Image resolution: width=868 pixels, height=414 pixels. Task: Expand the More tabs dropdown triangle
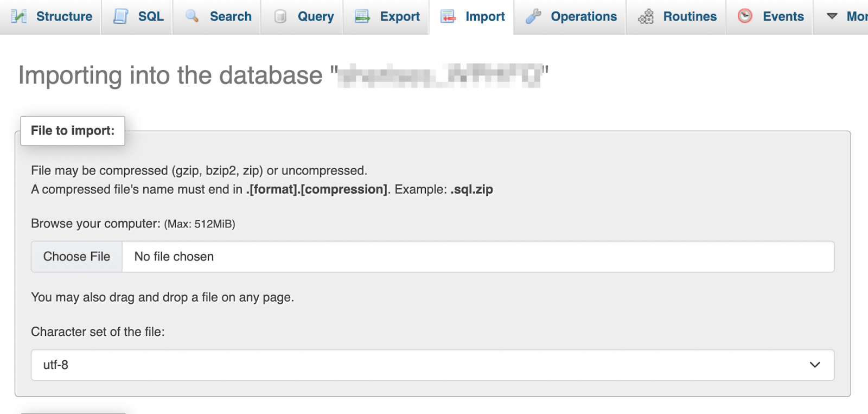(832, 16)
